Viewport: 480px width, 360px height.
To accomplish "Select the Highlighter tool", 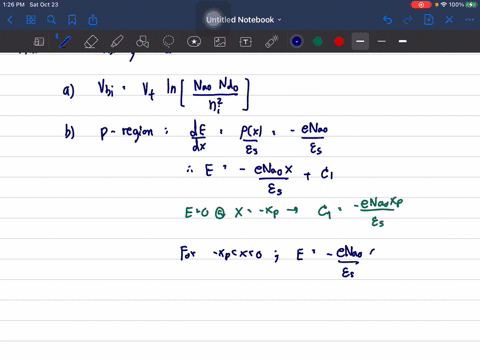I will click(117, 42).
